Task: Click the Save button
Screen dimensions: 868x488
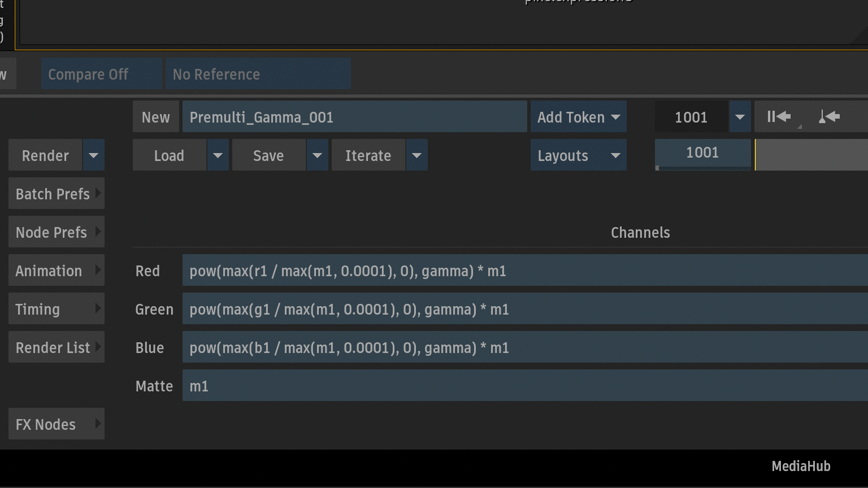Action: (268, 155)
